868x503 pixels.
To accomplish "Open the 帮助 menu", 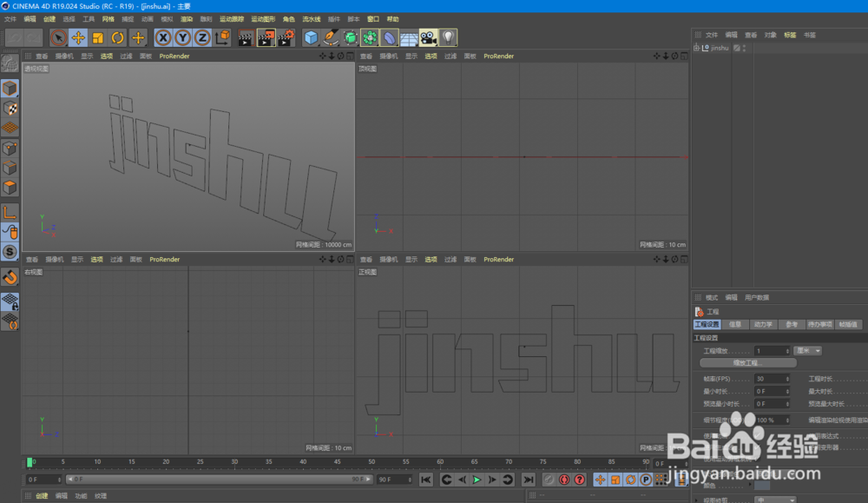I will click(x=392, y=19).
